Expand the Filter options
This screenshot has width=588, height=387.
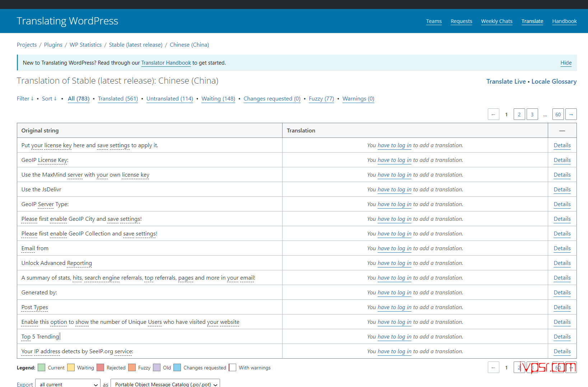click(25, 99)
